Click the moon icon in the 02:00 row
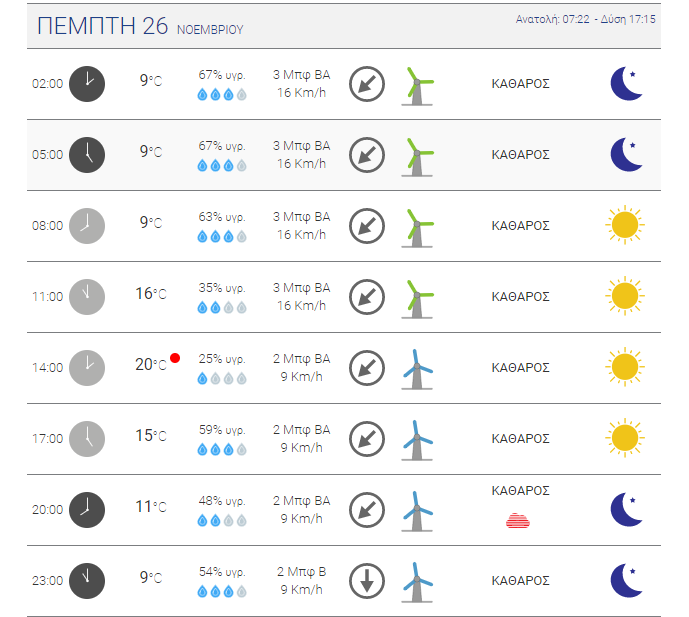The height and width of the screenshot is (617, 689). (626, 84)
